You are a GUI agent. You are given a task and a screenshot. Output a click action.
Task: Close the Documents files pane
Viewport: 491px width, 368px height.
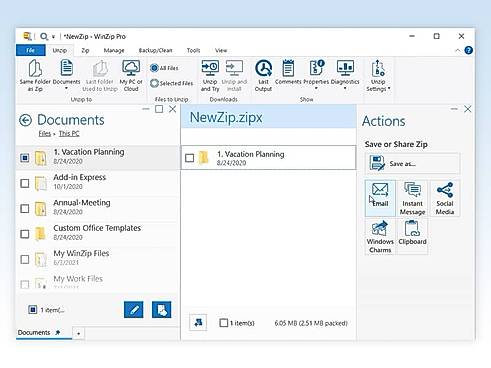point(172,109)
